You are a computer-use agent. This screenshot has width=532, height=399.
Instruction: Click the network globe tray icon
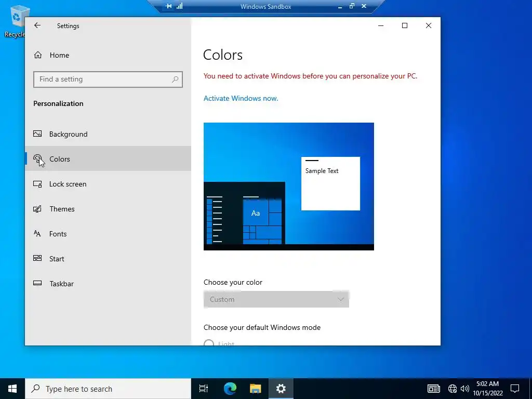[453, 389]
